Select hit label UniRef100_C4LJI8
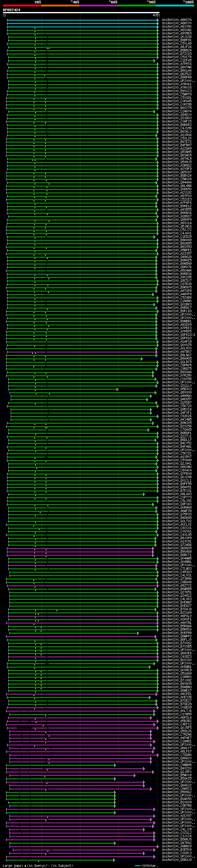197x868 pixels. (x=177, y=829)
